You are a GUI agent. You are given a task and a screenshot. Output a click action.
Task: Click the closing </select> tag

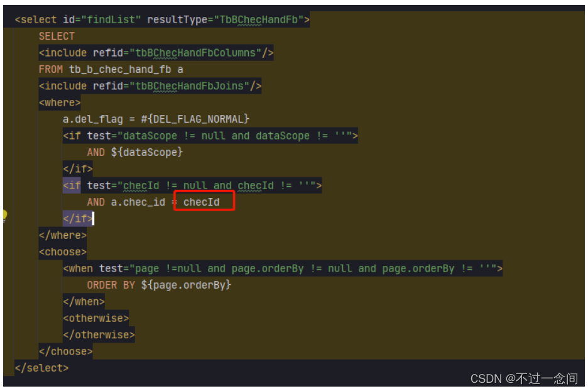(41, 368)
